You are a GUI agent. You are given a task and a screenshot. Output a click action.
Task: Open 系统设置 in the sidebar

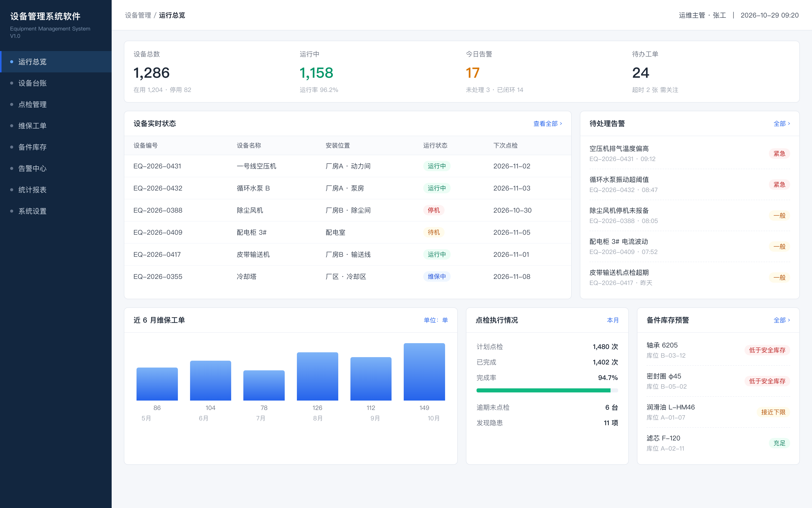coord(56,211)
